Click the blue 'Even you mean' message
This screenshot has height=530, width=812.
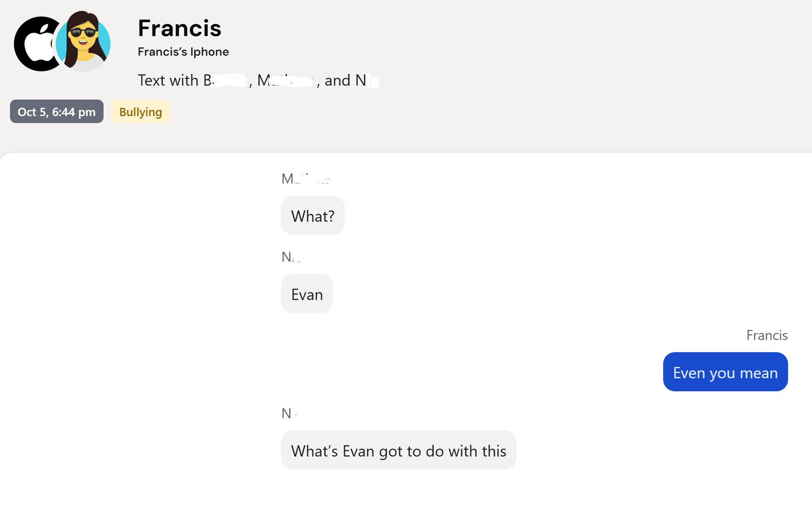(x=725, y=372)
